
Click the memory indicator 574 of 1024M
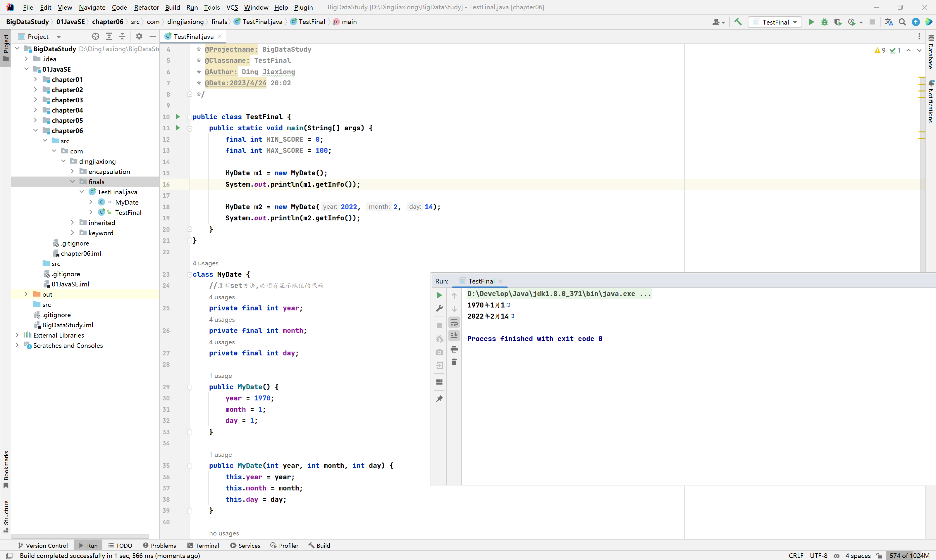pos(909,556)
